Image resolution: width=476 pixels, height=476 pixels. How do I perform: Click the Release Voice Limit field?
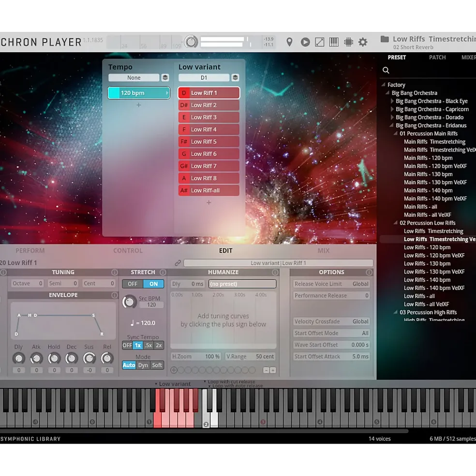[331, 284]
